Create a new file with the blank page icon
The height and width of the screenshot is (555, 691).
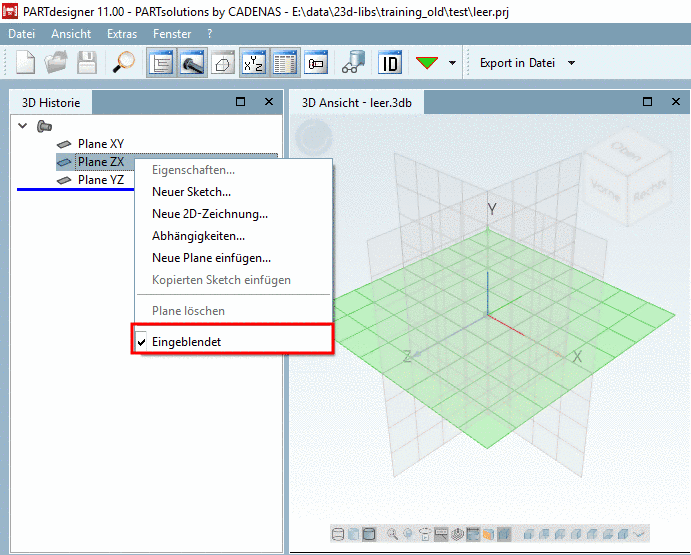[26, 63]
